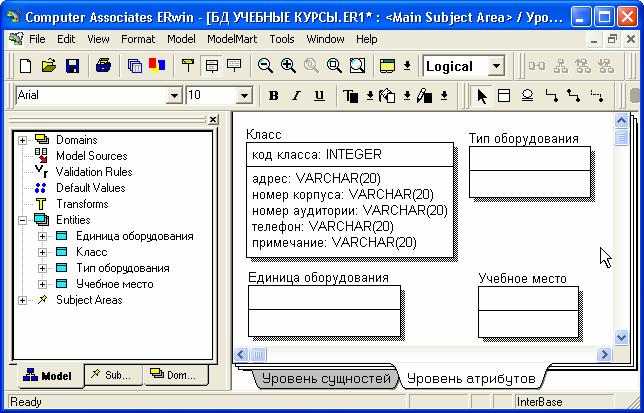
Task: Open the Arial font name dropdown
Action: pyautogui.click(x=174, y=96)
